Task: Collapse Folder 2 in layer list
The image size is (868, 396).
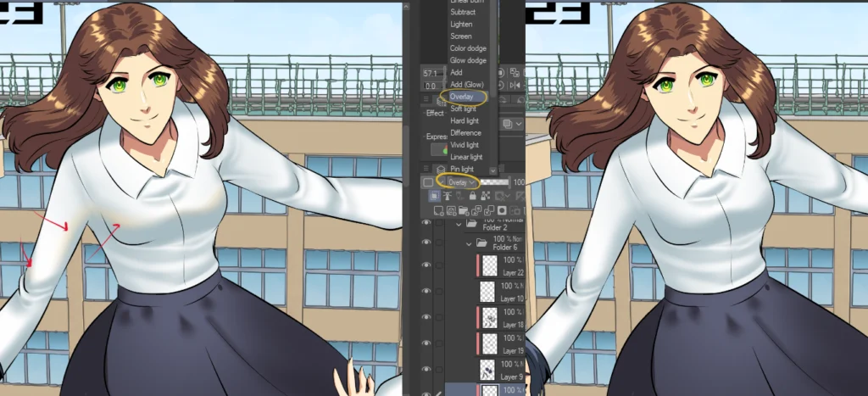Action: 459,225
